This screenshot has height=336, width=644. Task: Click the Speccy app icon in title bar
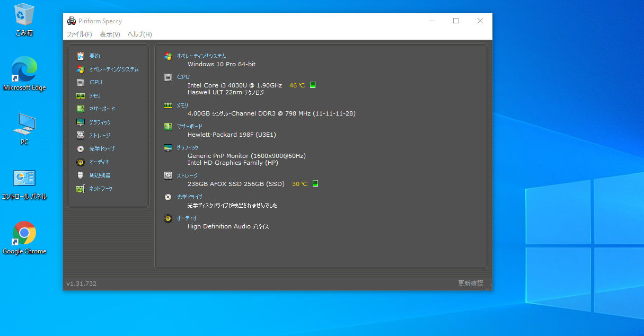click(72, 21)
